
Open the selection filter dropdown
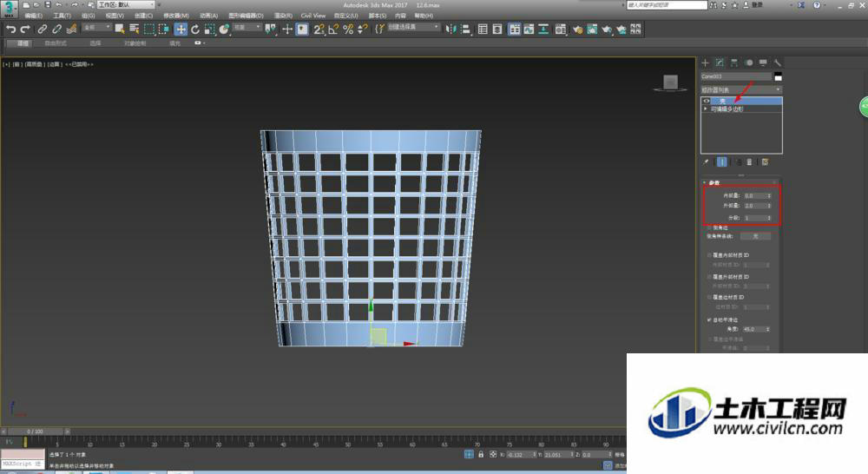96,27
